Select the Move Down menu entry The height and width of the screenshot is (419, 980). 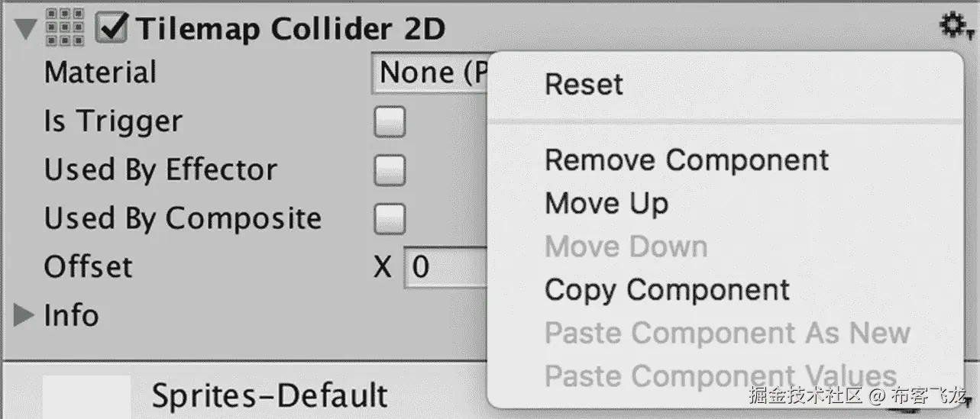(626, 247)
